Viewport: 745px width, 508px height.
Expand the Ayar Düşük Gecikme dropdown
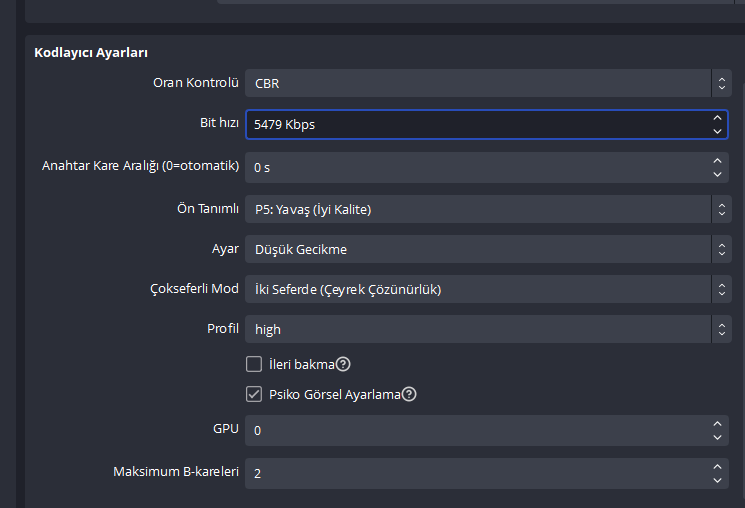point(487,249)
